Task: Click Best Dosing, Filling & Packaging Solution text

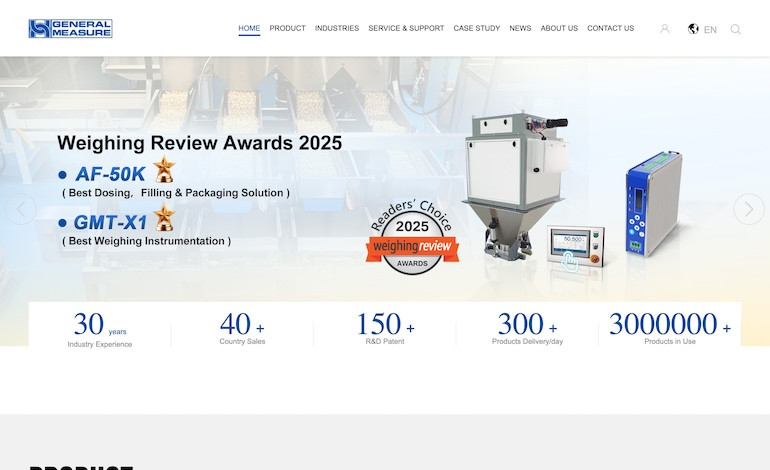Action: coord(176,193)
